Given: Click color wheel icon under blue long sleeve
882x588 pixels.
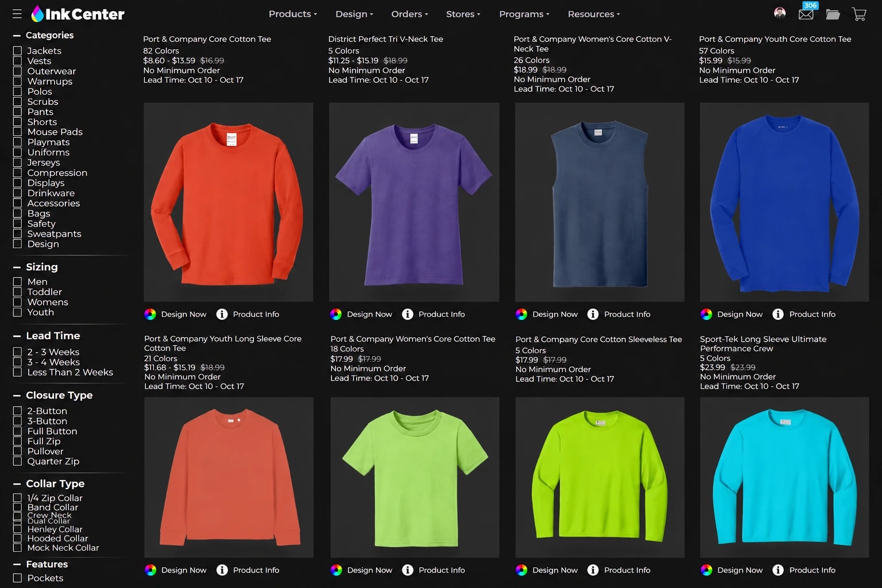Looking at the screenshot, I should click(706, 314).
